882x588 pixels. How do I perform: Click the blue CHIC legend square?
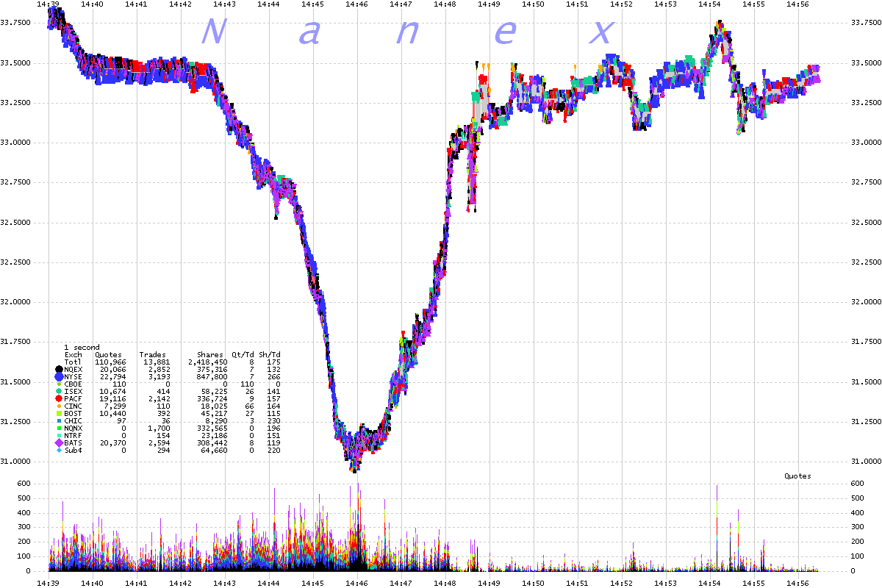[59, 421]
